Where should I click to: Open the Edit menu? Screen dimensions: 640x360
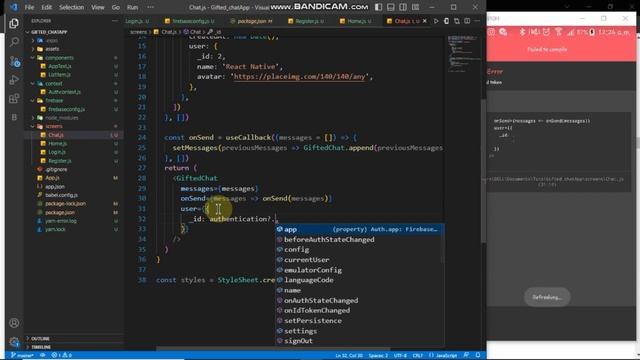point(47,7)
